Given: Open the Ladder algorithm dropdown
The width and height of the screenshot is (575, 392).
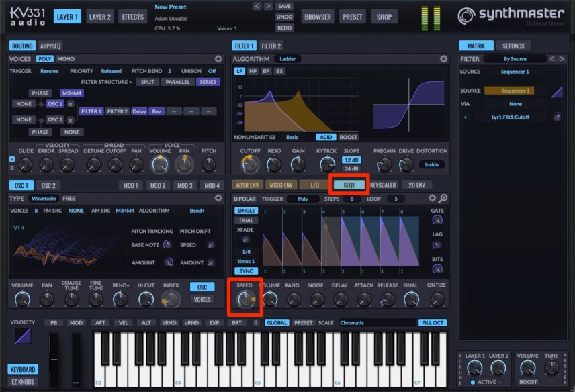Looking at the screenshot, I should click(287, 58).
